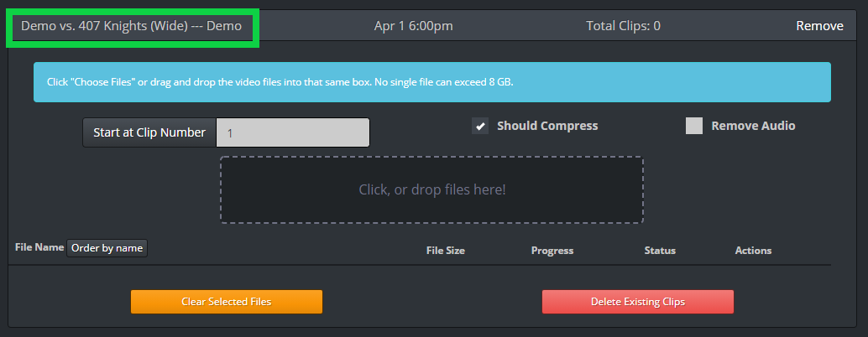Enable the Remove Audio checkbox
868x337 pixels.
694,126
